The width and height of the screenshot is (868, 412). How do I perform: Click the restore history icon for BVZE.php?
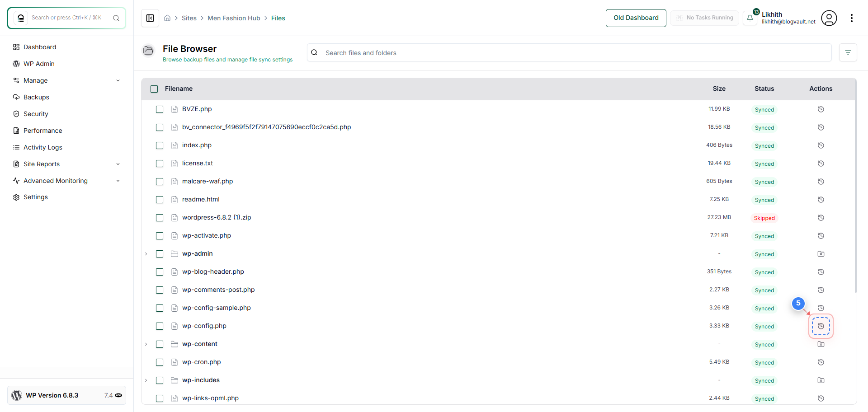point(821,109)
